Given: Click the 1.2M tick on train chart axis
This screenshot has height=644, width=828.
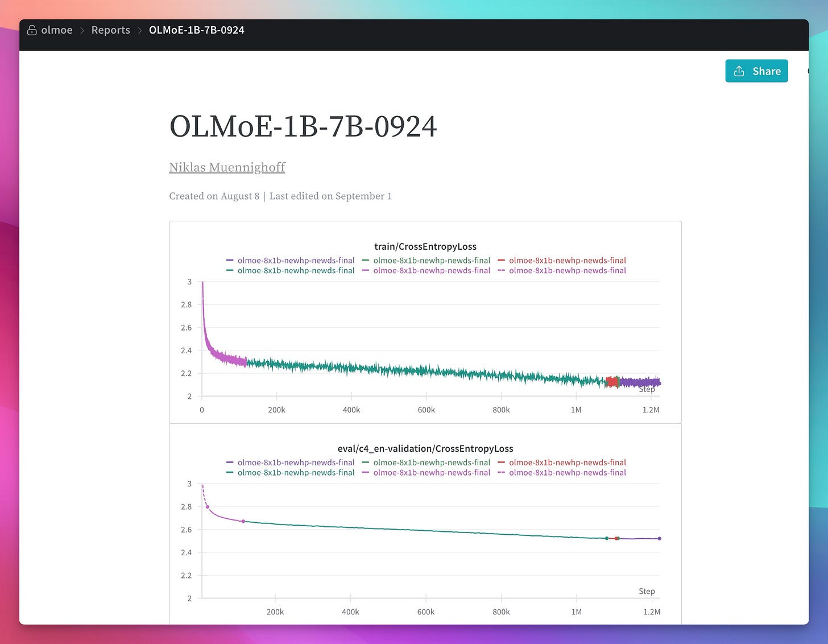Looking at the screenshot, I should click(651, 410).
